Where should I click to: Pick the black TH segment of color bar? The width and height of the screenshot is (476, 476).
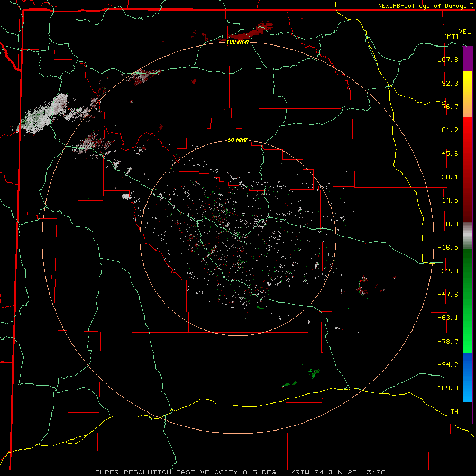pyautogui.click(x=467, y=412)
